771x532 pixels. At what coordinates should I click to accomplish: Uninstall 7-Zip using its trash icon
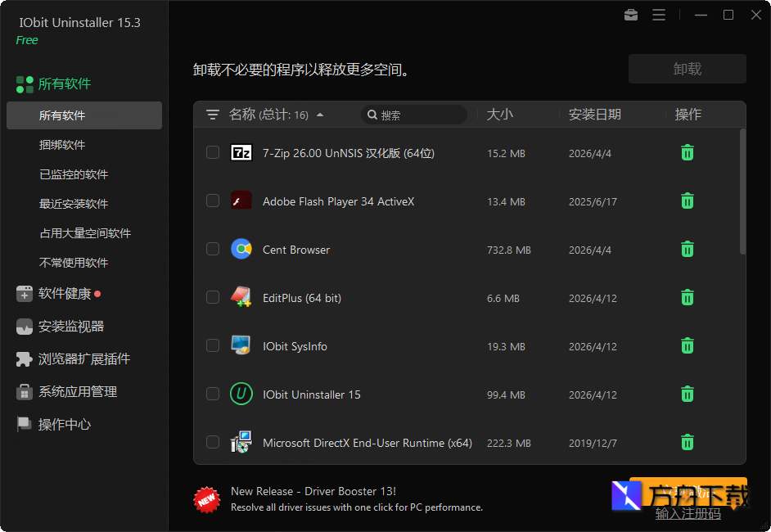pos(687,152)
